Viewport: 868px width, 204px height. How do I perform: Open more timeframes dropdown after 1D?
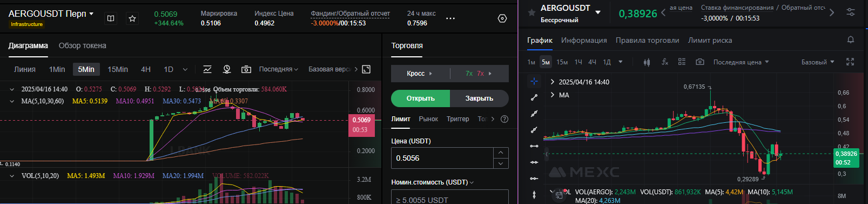185,69
